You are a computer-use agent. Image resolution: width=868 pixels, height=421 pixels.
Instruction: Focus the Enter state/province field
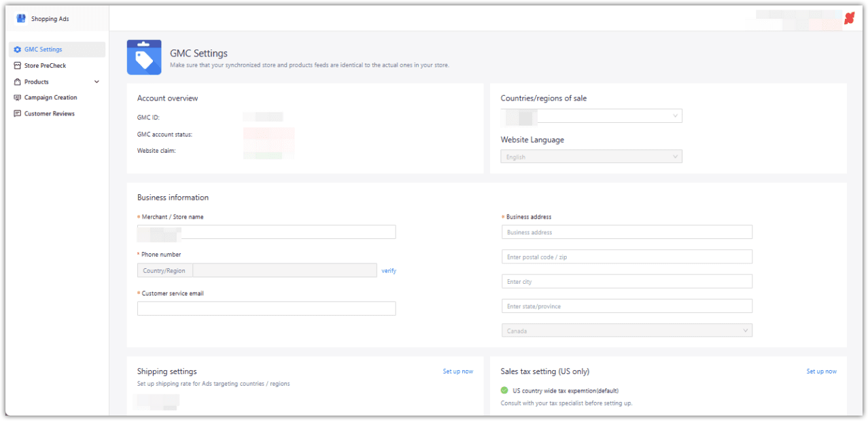(627, 306)
